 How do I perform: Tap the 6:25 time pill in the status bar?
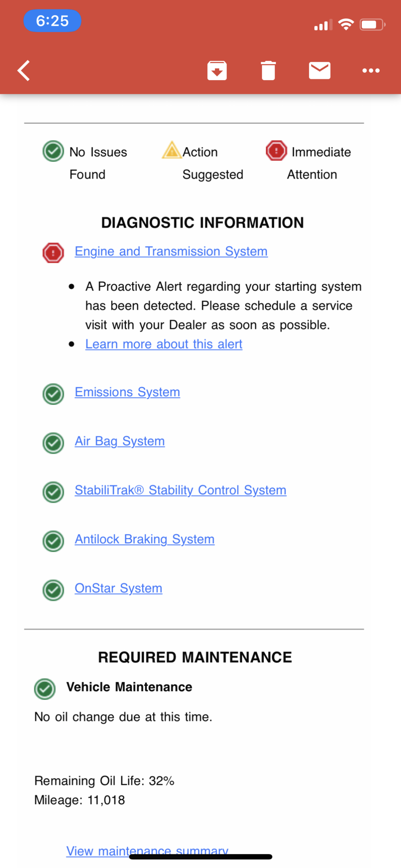coord(52,20)
